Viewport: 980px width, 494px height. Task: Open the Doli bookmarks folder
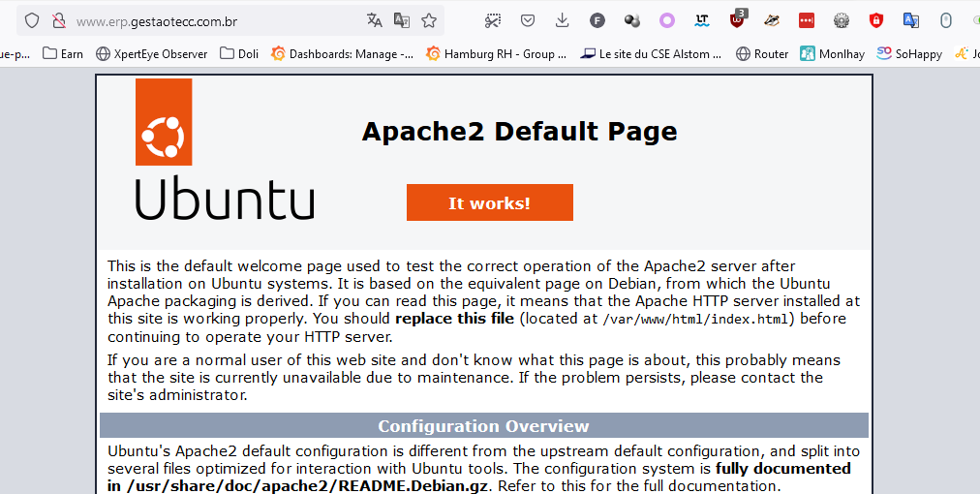click(x=239, y=54)
